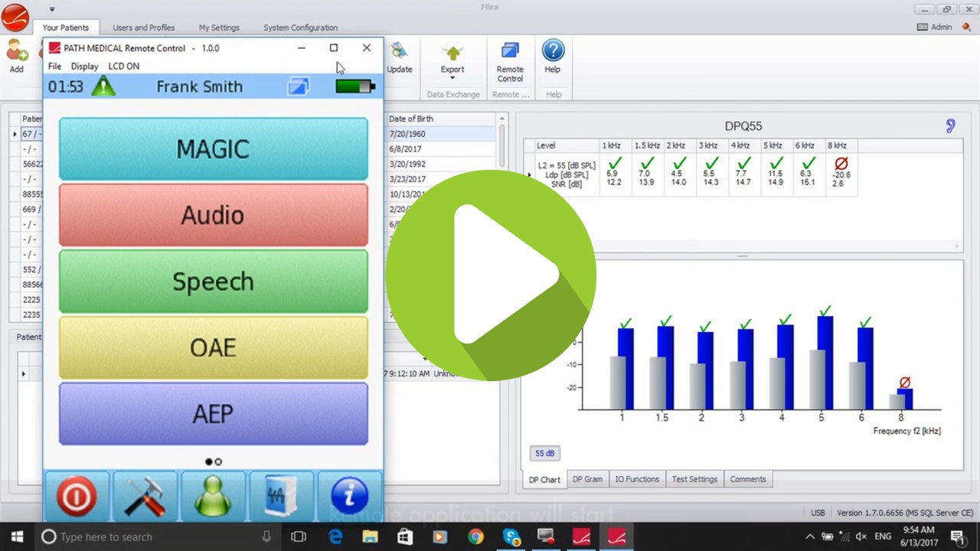Click the green patient user icon

[213, 497]
